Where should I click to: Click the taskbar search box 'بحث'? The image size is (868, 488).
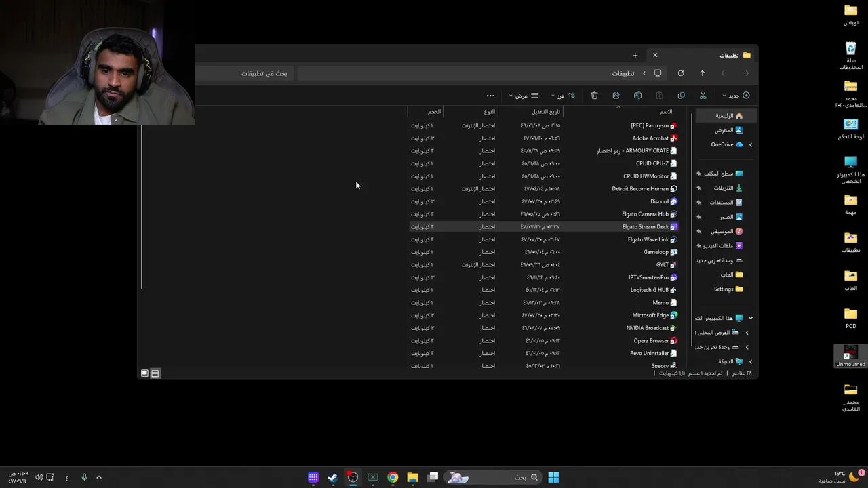coord(494,477)
